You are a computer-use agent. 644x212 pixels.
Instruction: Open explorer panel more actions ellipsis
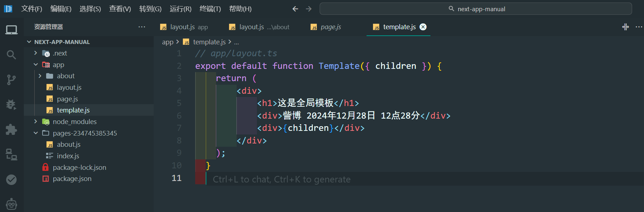142,27
